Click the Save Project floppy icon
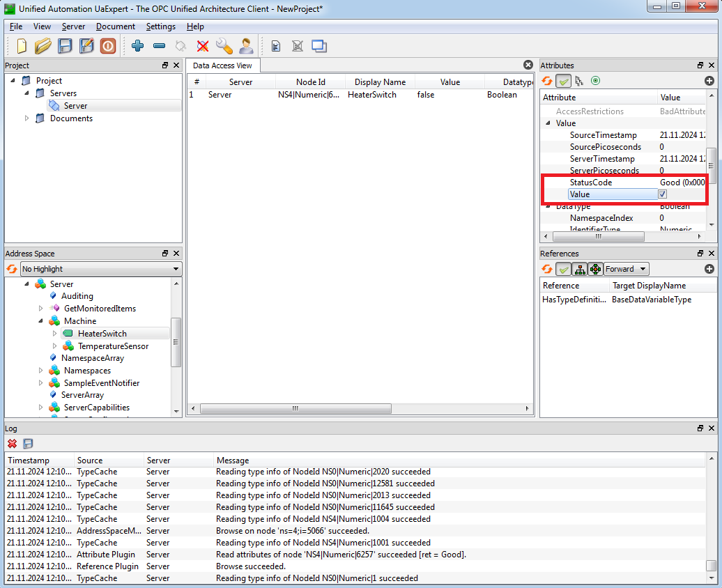 click(65, 46)
